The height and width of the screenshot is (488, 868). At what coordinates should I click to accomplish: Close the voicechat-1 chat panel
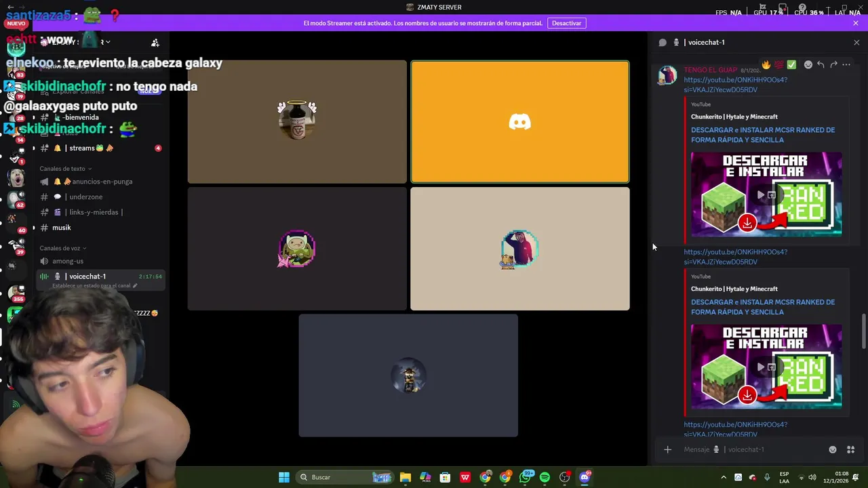[x=856, y=42]
